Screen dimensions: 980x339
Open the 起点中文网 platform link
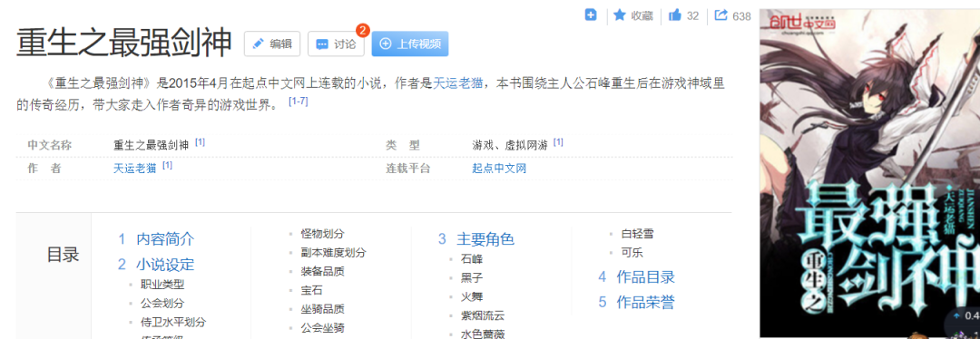(499, 169)
